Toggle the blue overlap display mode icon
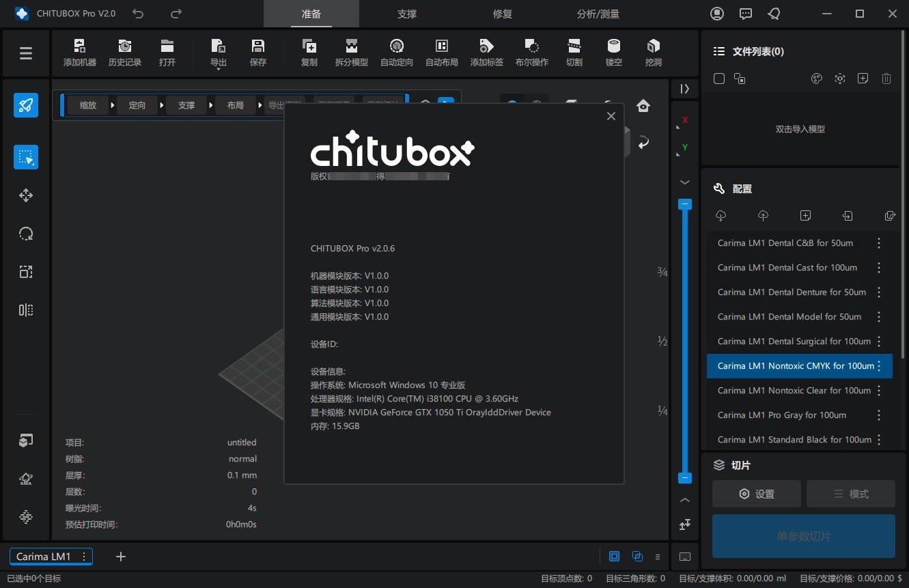This screenshot has width=909, height=588. 638,556
